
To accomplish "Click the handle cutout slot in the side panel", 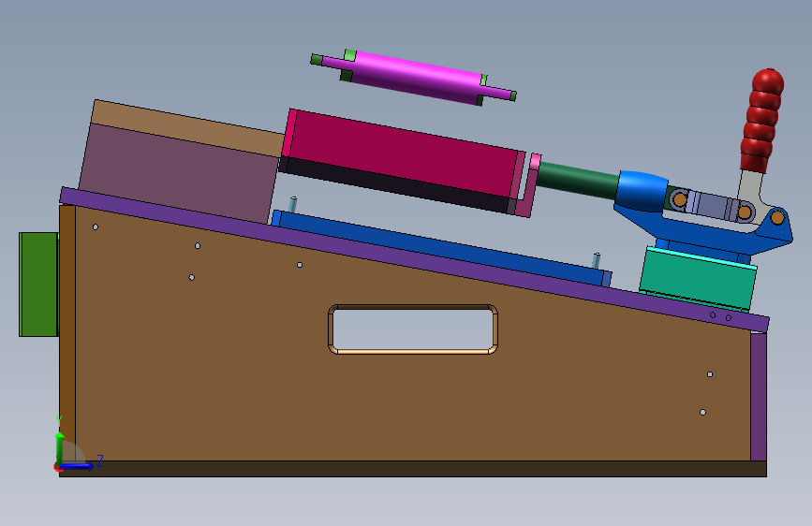I will (x=413, y=329).
